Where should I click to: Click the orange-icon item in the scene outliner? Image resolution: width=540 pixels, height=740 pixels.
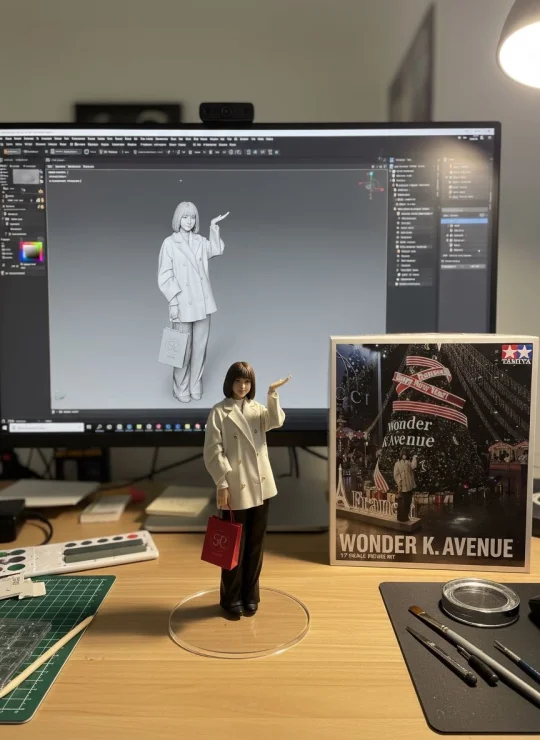407,252
